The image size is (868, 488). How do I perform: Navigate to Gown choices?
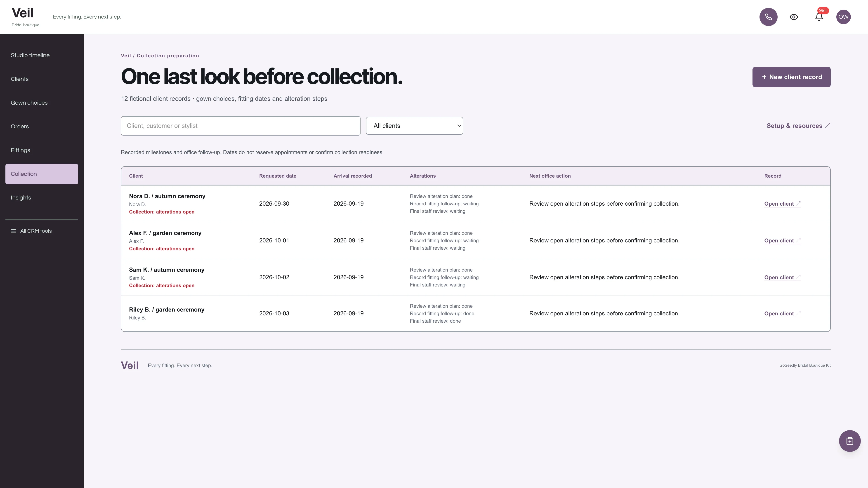click(x=42, y=103)
